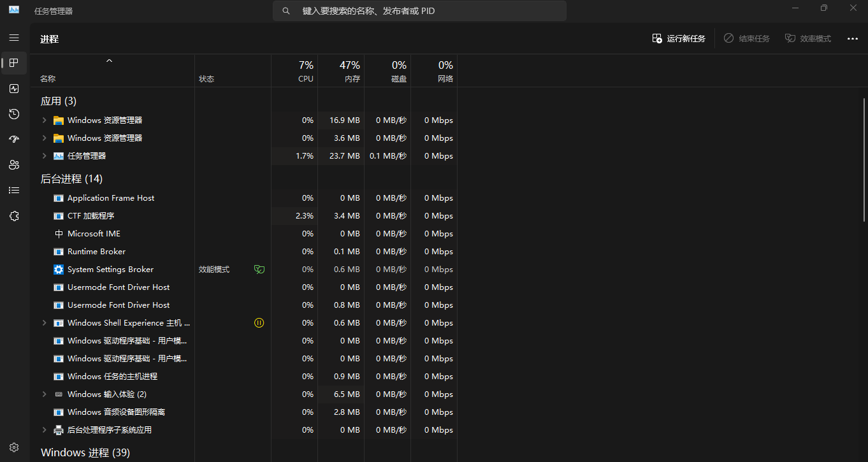Expand Windows 输入体验 (2) group
868x462 pixels.
44,394
